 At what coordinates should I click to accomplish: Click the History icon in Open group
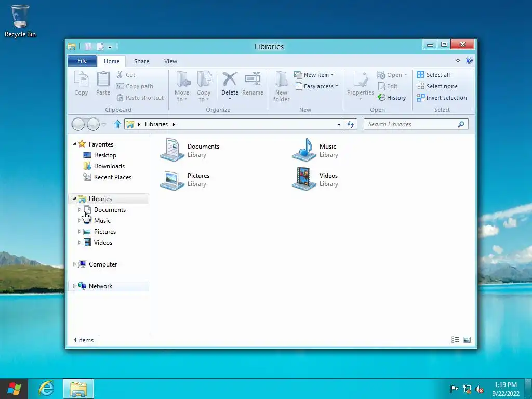point(382,98)
